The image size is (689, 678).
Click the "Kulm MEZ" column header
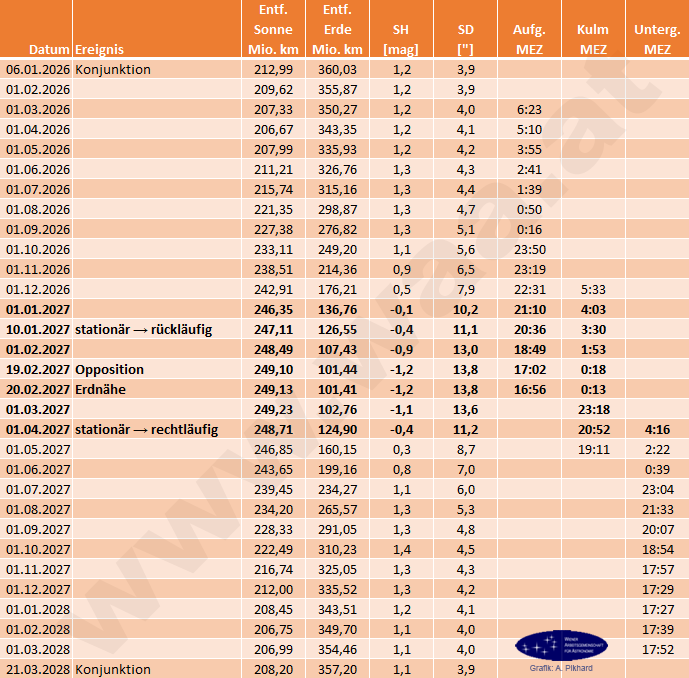tap(593, 39)
